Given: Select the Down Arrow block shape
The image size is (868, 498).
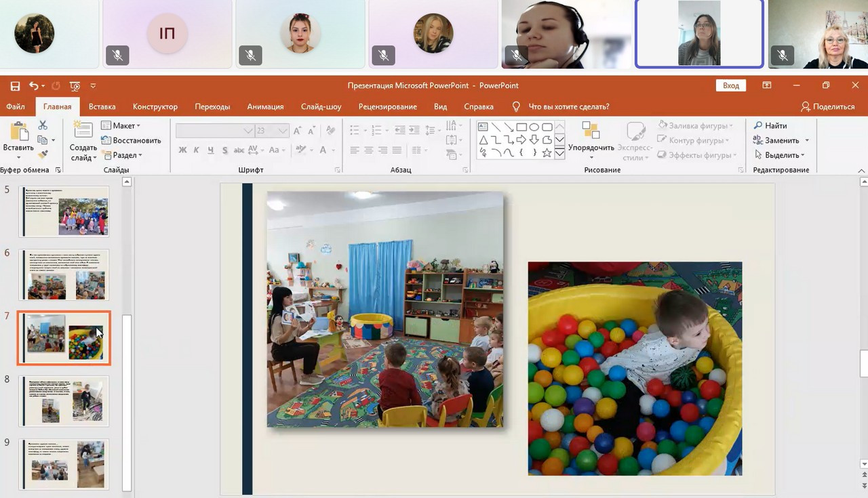Looking at the screenshot, I should [x=534, y=140].
